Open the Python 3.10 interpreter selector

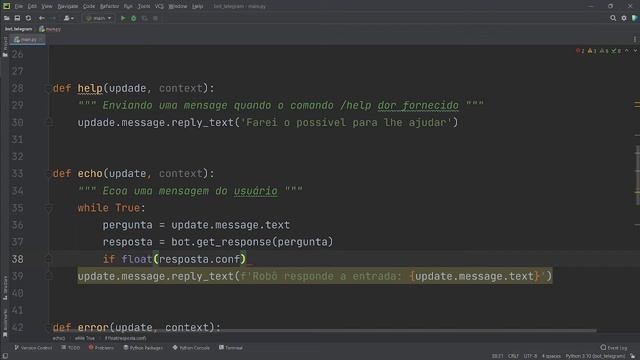(x=595, y=356)
